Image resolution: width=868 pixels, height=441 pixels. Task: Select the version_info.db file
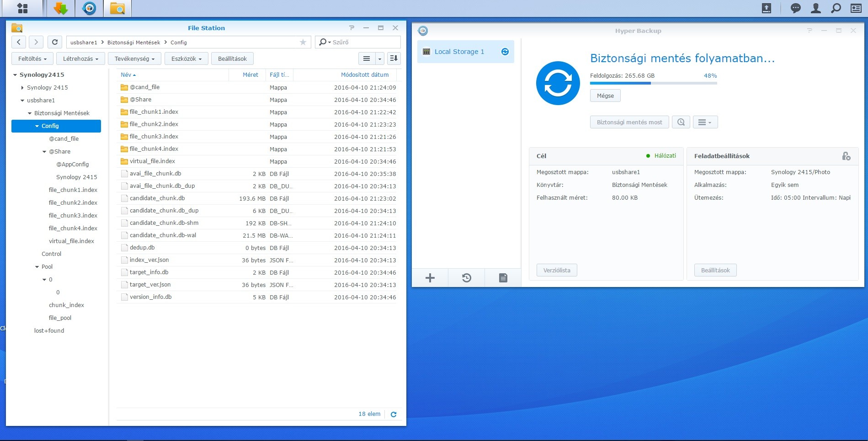[256, 297]
